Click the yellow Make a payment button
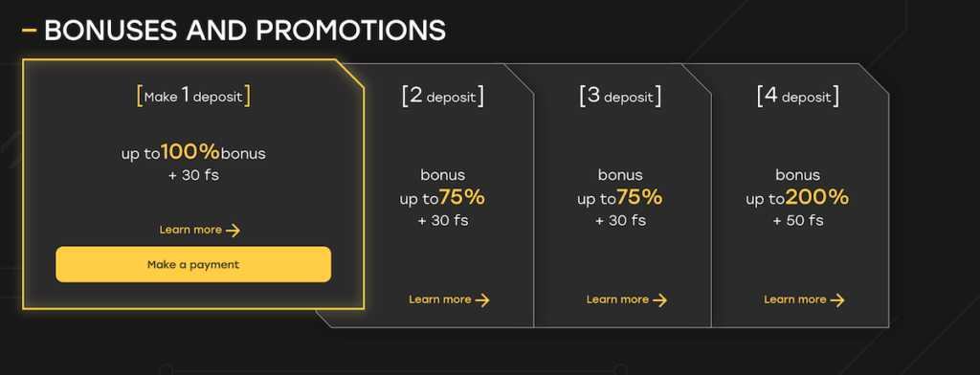Screen dimensions: 980x375 click(x=193, y=264)
